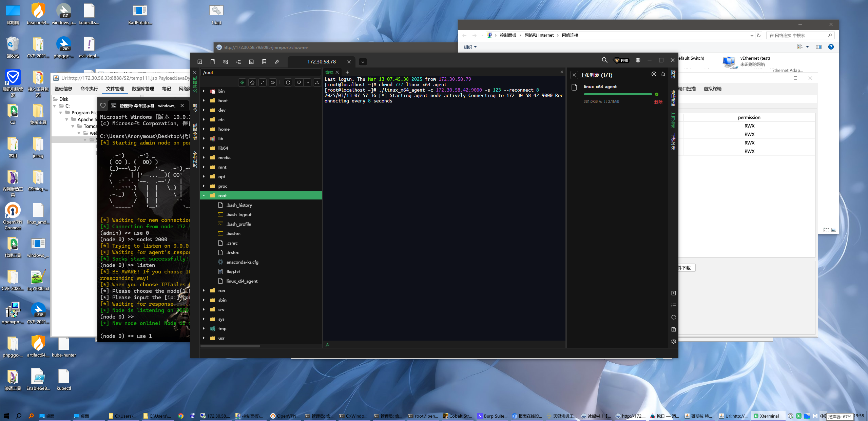Viewport: 868px width, 421px height.
Task: Add a new terminal tab with plus button
Action: 347,72
